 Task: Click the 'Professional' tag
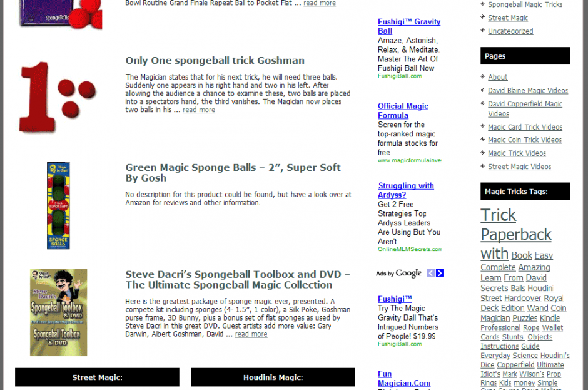pyautogui.click(x=500, y=327)
